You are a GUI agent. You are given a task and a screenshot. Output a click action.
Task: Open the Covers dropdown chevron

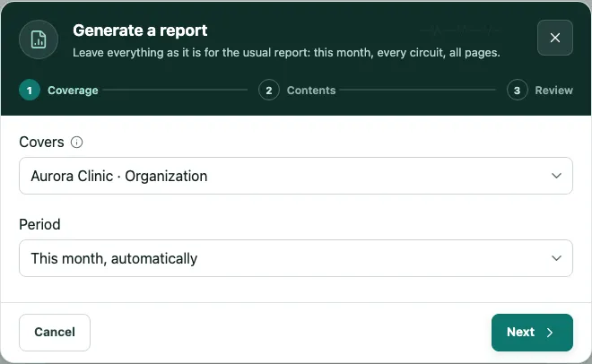pos(556,176)
